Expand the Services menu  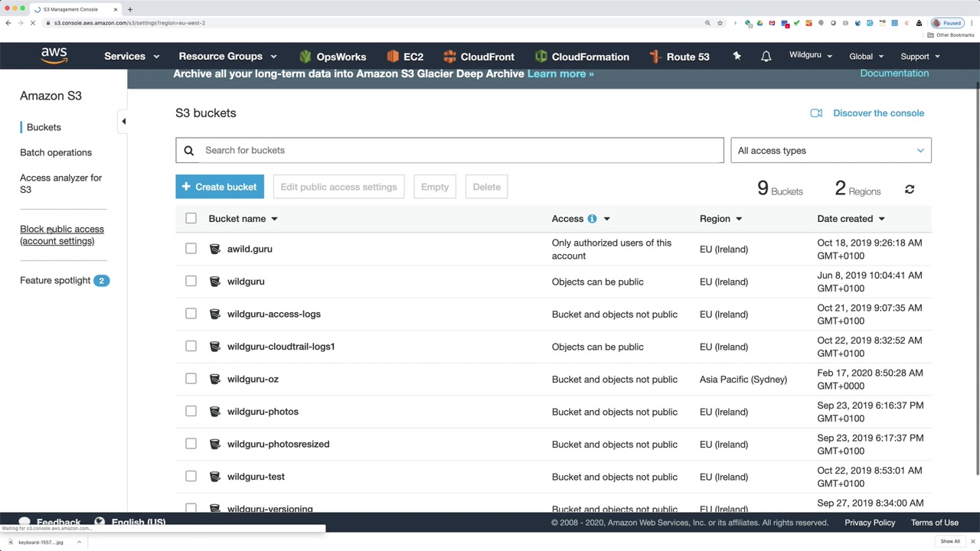tap(132, 56)
